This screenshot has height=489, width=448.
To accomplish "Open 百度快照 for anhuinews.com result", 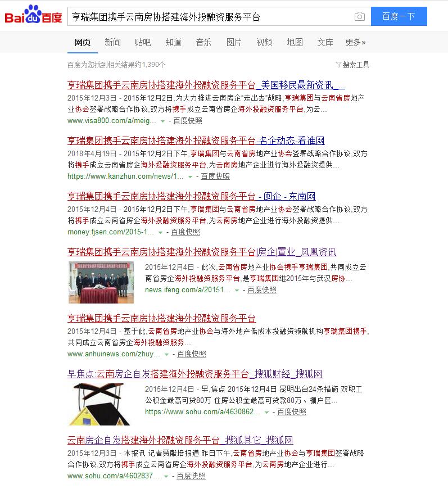I will (192, 354).
